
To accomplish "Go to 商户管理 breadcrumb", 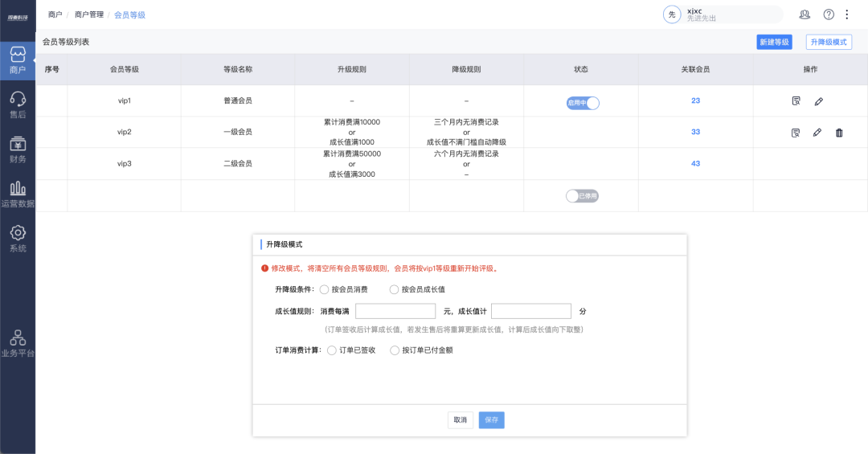I will coord(89,15).
